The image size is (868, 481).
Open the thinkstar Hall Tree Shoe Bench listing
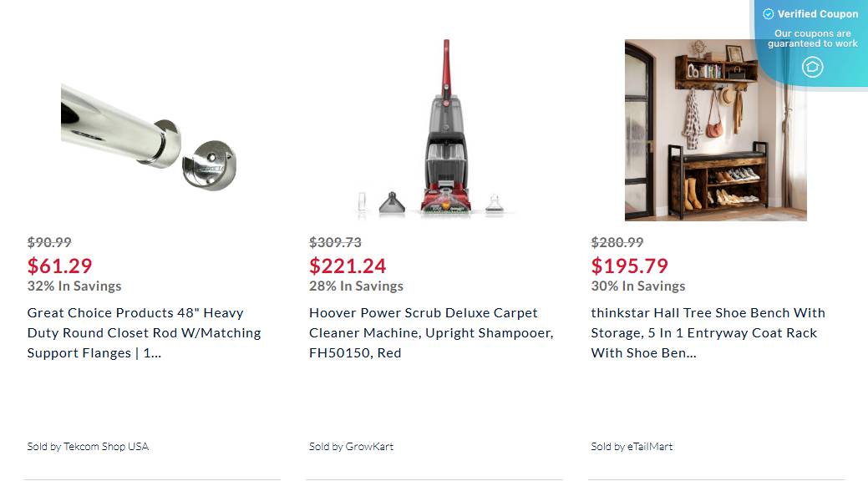[708, 332]
